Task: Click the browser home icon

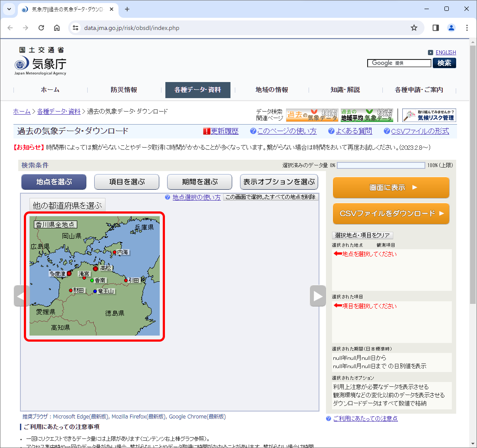Action: (x=57, y=28)
